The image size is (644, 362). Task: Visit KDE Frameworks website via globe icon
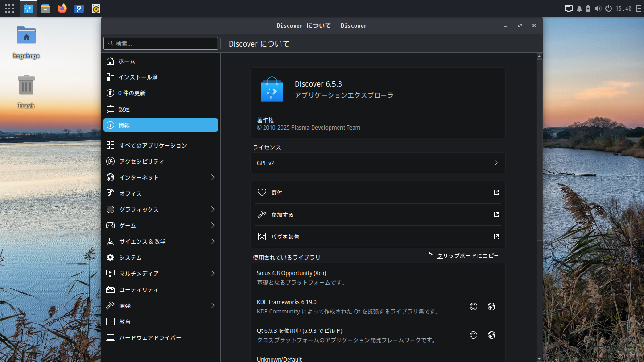492,306
